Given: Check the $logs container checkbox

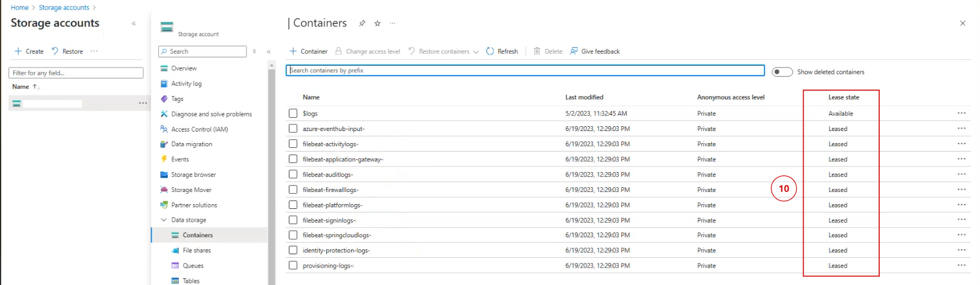Looking at the screenshot, I should (293, 113).
